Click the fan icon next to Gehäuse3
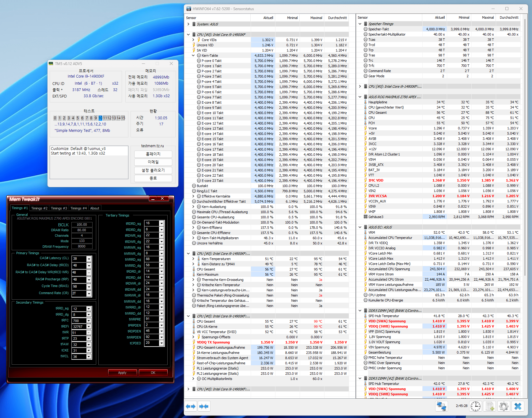532x418 pixels. (x=365, y=217)
